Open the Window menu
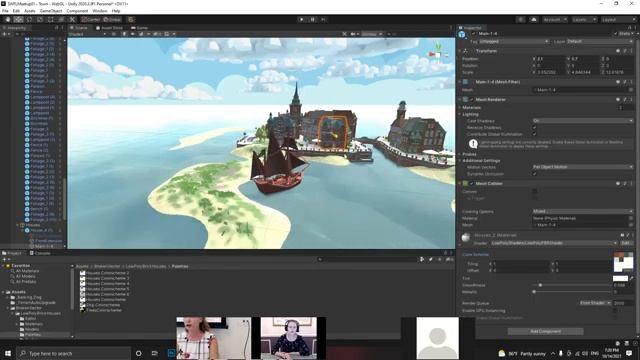Screen dimensions: 640x360 100,11
